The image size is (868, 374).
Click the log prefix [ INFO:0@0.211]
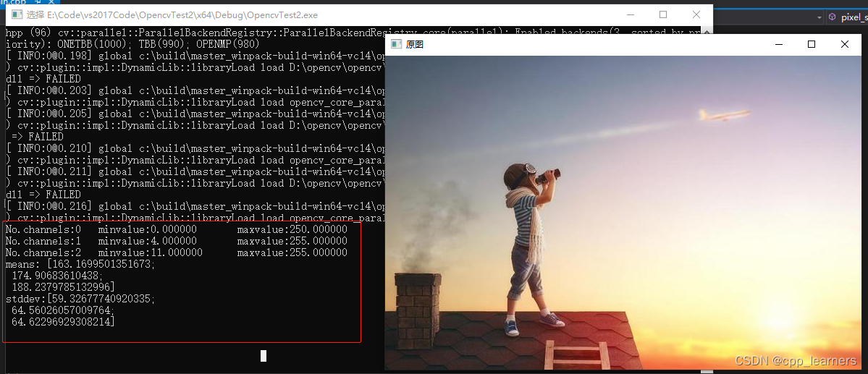click(x=49, y=172)
